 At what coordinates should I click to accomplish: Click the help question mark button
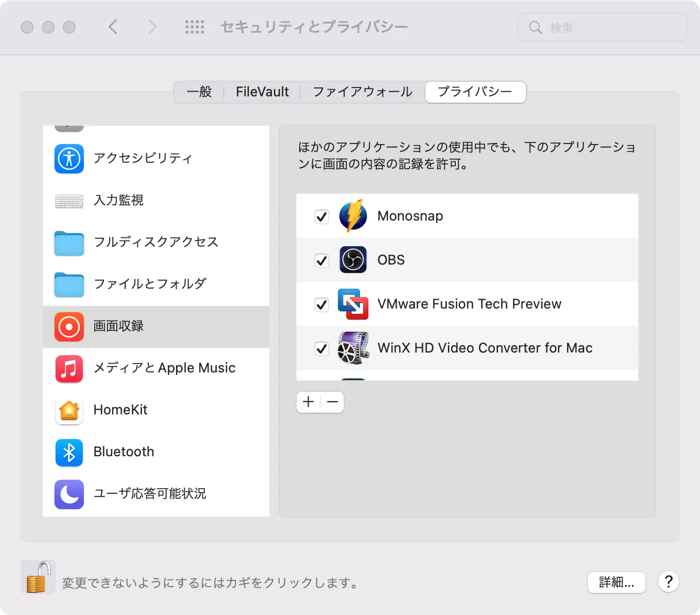[669, 581]
